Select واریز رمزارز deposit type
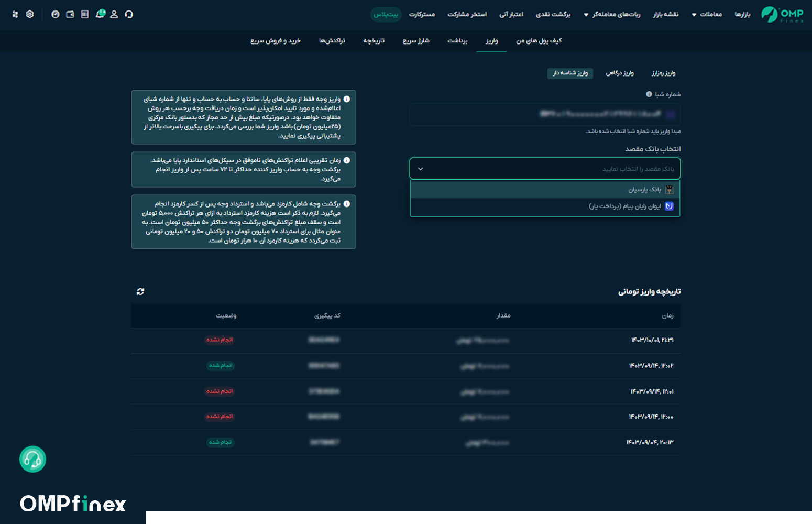 pos(664,73)
